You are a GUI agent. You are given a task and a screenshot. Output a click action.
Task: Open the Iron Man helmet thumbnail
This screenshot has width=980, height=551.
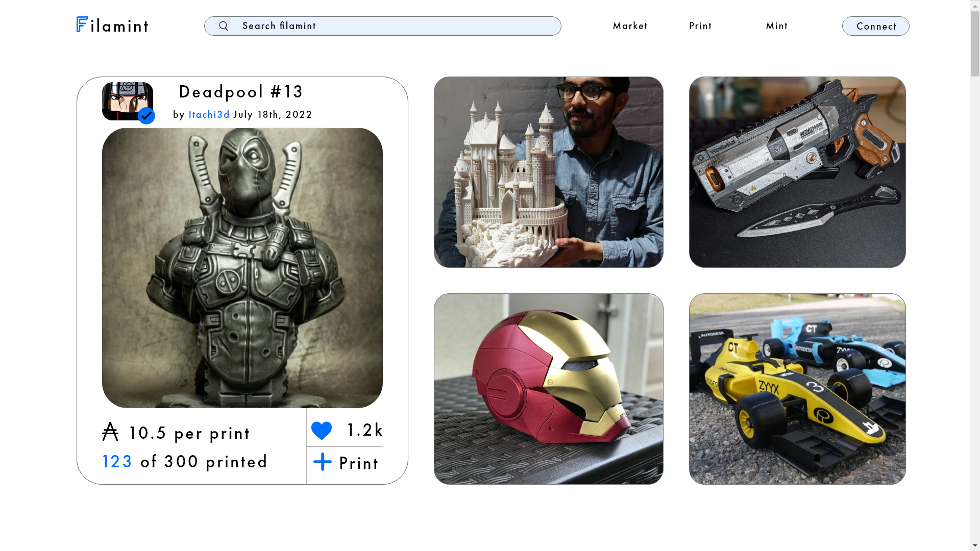tap(549, 389)
